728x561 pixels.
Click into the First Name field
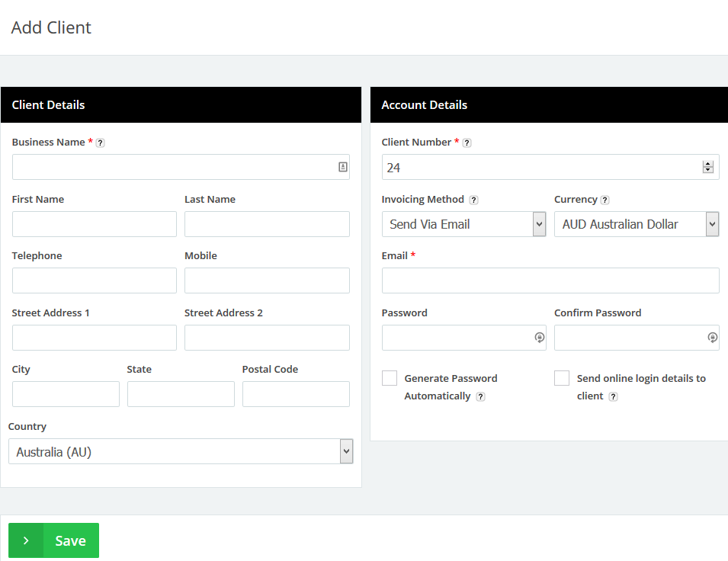[95, 224]
